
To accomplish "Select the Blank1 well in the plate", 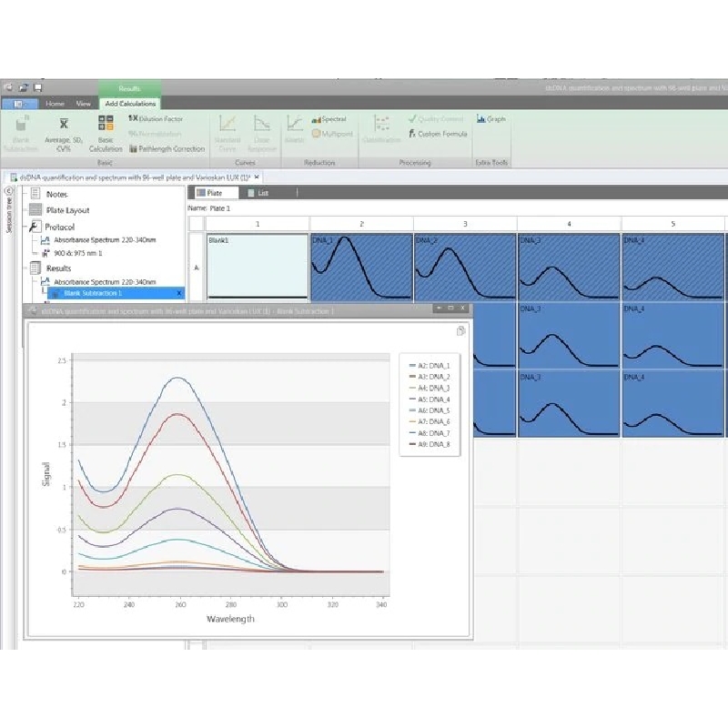I will tap(257, 266).
